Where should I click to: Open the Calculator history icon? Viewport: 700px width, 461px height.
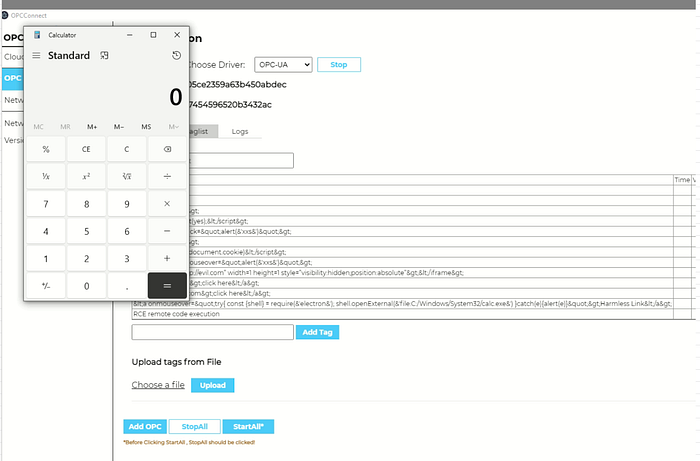[x=176, y=55]
